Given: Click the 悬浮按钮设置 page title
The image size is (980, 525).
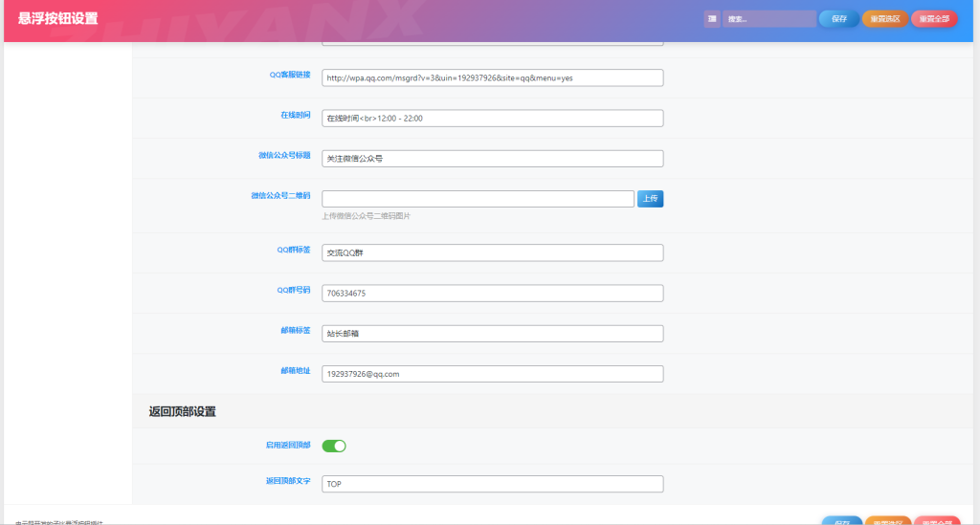Looking at the screenshot, I should point(57,18).
